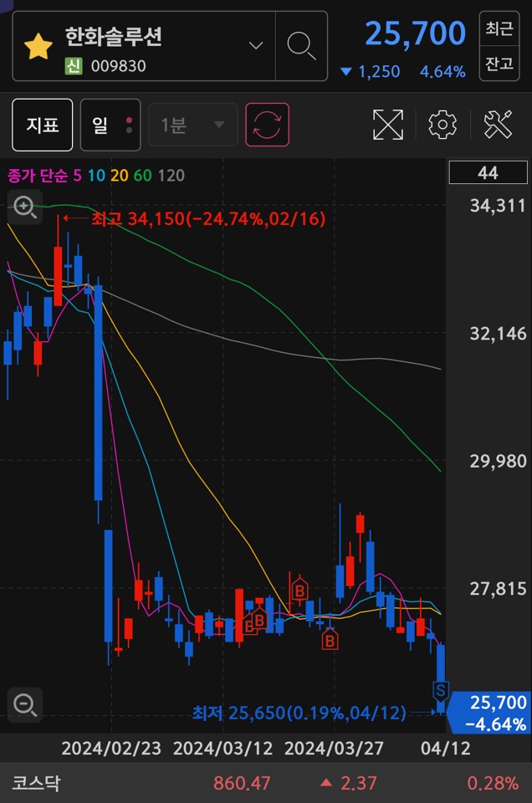The width and height of the screenshot is (532, 803).
Task: Click the date label 2024/02/23
Action: pos(111,748)
